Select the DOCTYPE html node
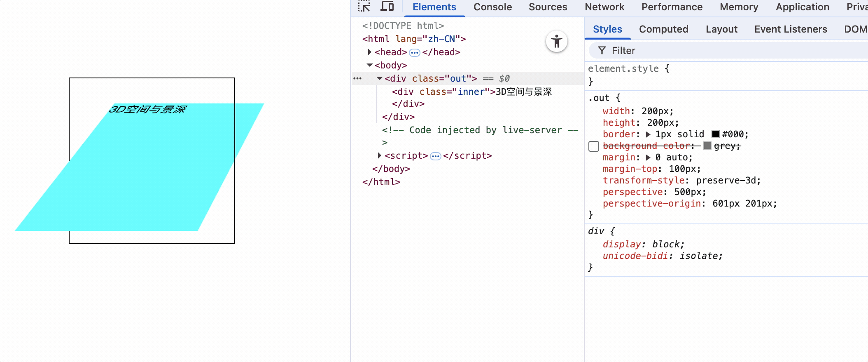The image size is (868, 362). point(403,26)
